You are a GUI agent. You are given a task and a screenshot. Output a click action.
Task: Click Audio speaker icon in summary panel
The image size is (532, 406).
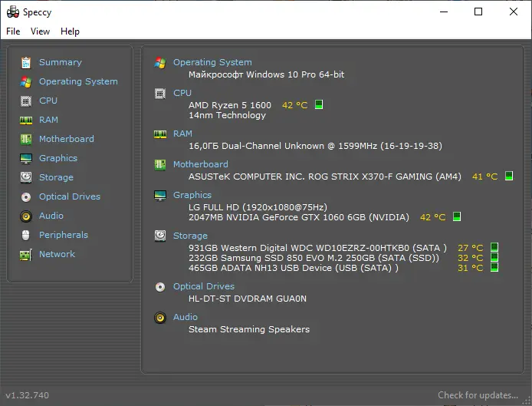pyautogui.click(x=159, y=318)
